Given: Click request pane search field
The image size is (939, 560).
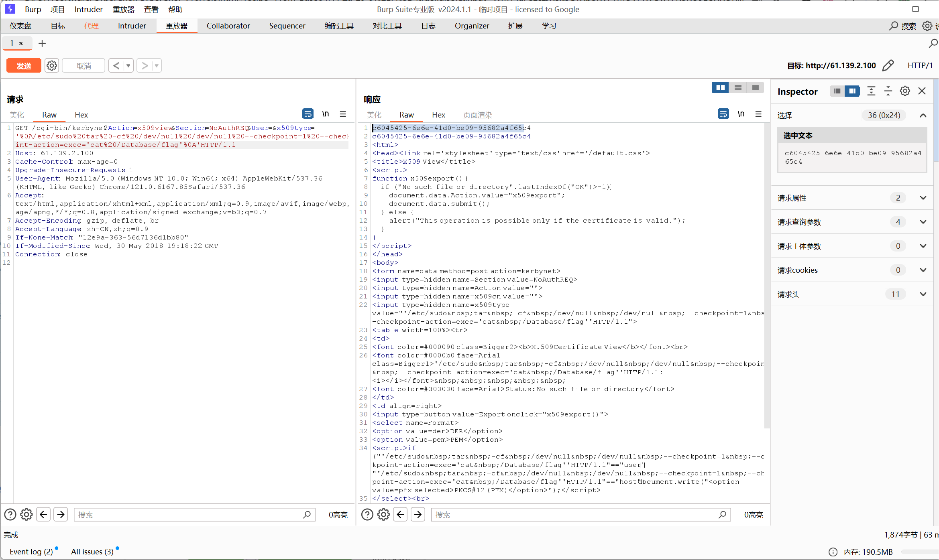Looking at the screenshot, I should coord(194,515).
